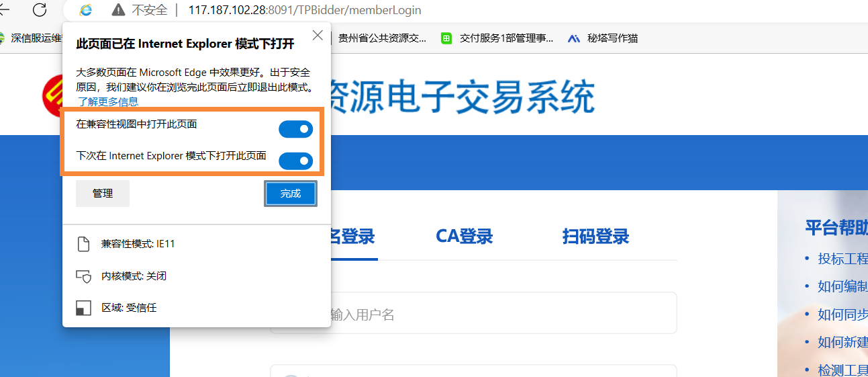Open the 如何同步 help link

842,315
